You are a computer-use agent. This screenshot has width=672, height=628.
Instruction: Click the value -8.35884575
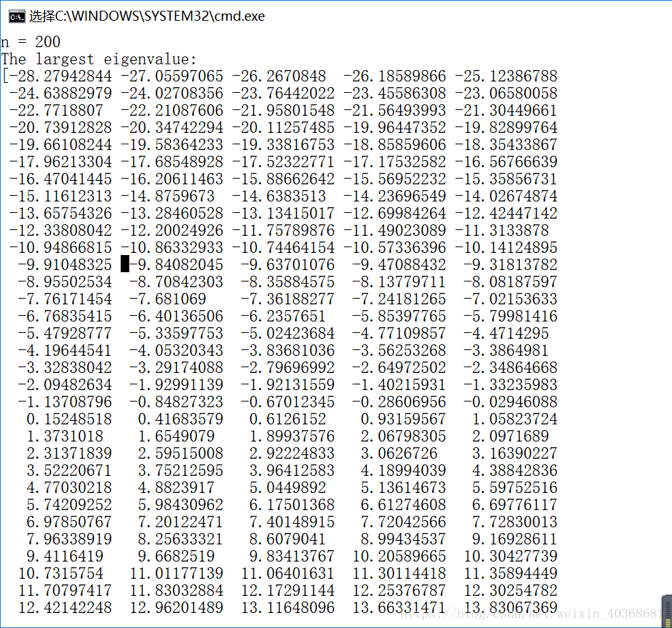[x=288, y=282]
